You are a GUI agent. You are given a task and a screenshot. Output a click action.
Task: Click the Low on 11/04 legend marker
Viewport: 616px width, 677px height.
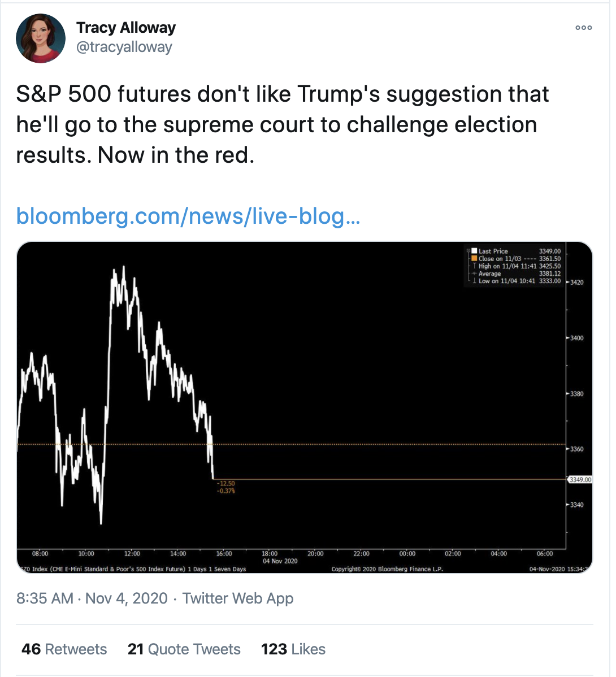[x=474, y=281]
